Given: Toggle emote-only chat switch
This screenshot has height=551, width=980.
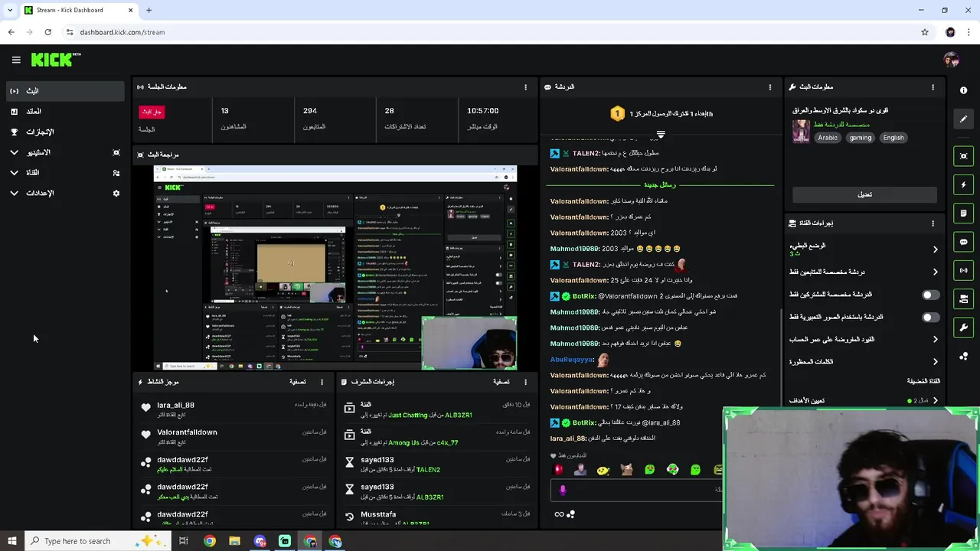Looking at the screenshot, I should [930, 317].
